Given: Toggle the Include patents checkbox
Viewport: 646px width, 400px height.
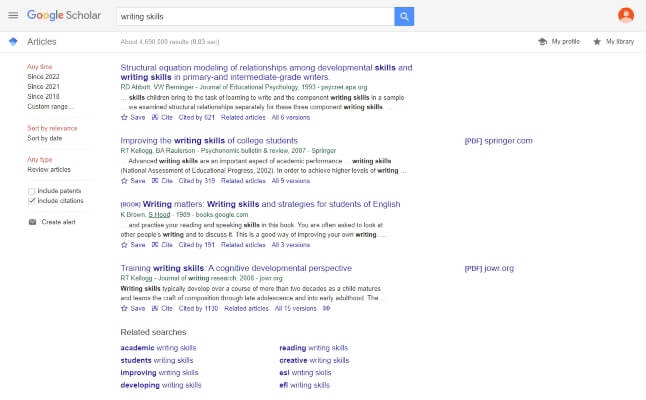Looking at the screenshot, I should pos(32,191).
